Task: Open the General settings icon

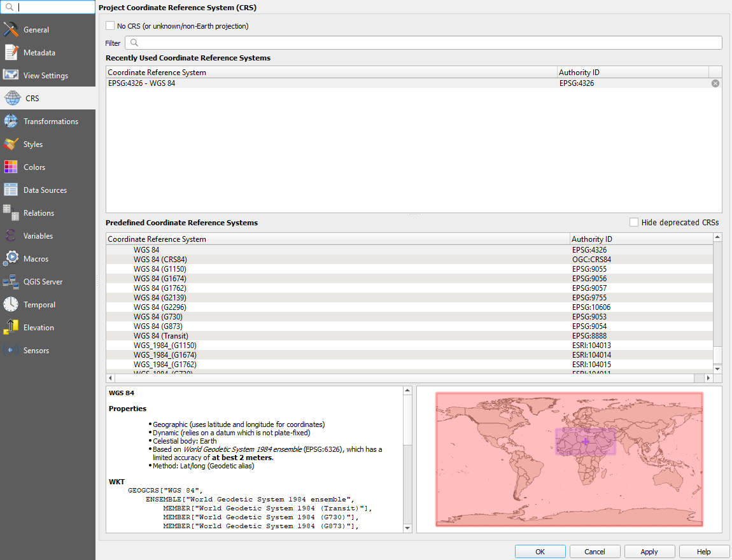Action: [x=11, y=29]
